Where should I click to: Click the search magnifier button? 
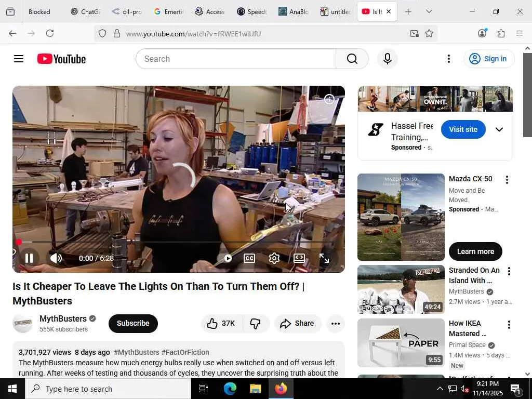pyautogui.click(x=352, y=59)
